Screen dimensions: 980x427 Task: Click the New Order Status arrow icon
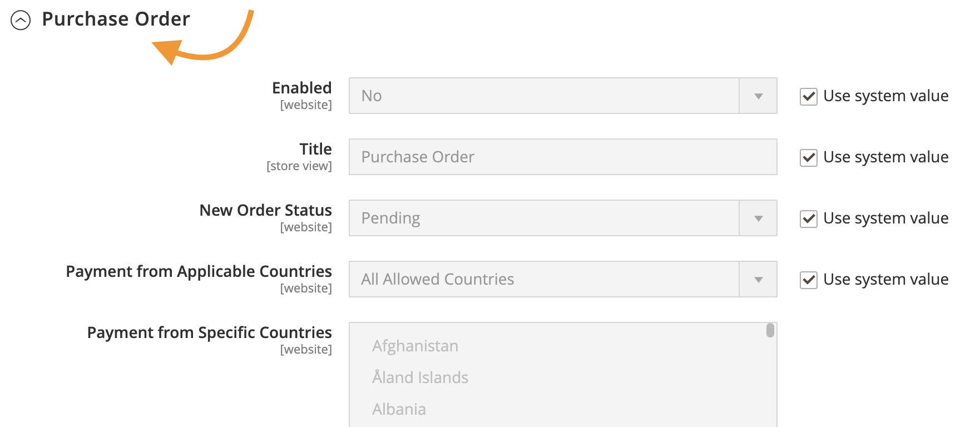pyautogui.click(x=758, y=219)
